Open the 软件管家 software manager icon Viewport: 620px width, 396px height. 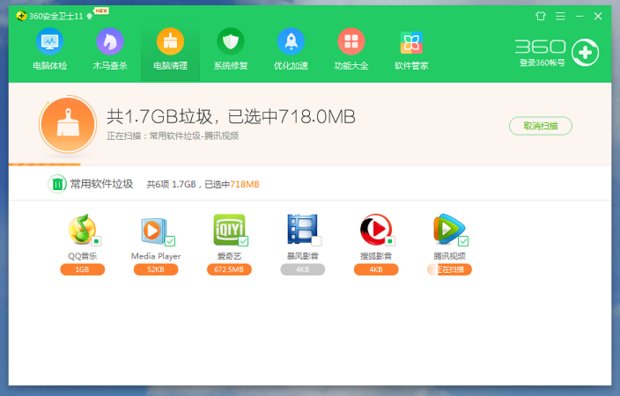coord(411,43)
